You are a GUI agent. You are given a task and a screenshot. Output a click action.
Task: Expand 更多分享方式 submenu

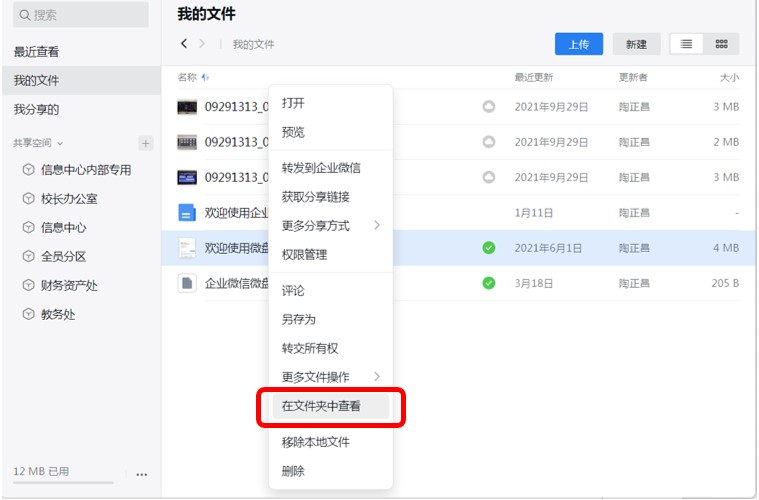coord(376,225)
